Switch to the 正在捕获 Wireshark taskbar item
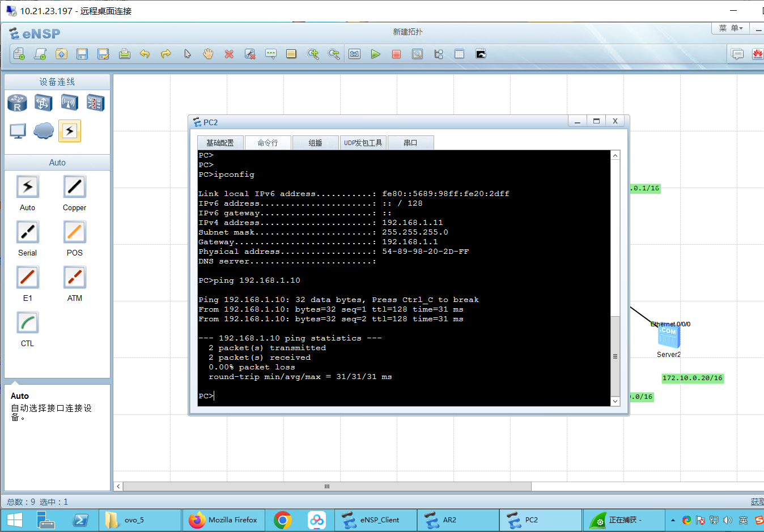 click(623, 520)
